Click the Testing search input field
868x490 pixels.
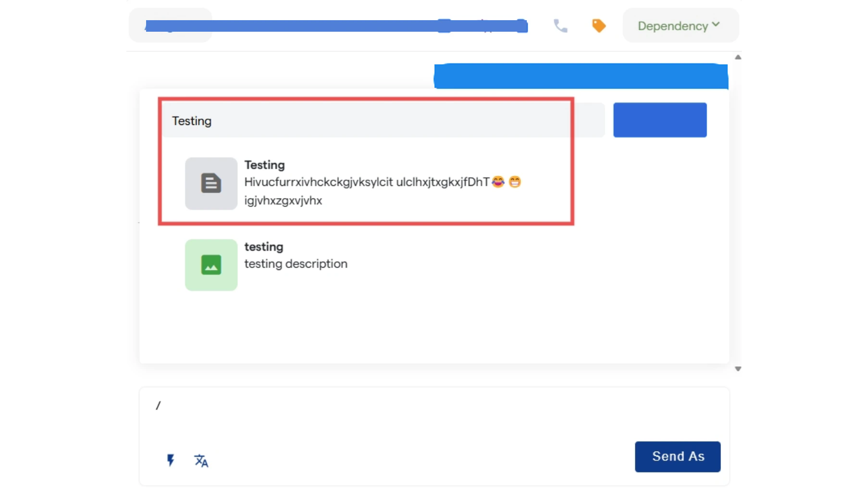383,121
